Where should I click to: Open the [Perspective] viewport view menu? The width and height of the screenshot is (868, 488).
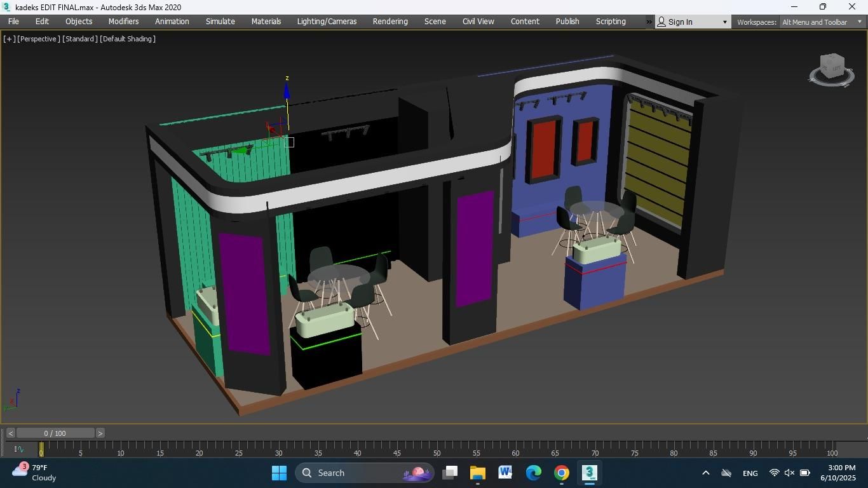pyautogui.click(x=39, y=39)
